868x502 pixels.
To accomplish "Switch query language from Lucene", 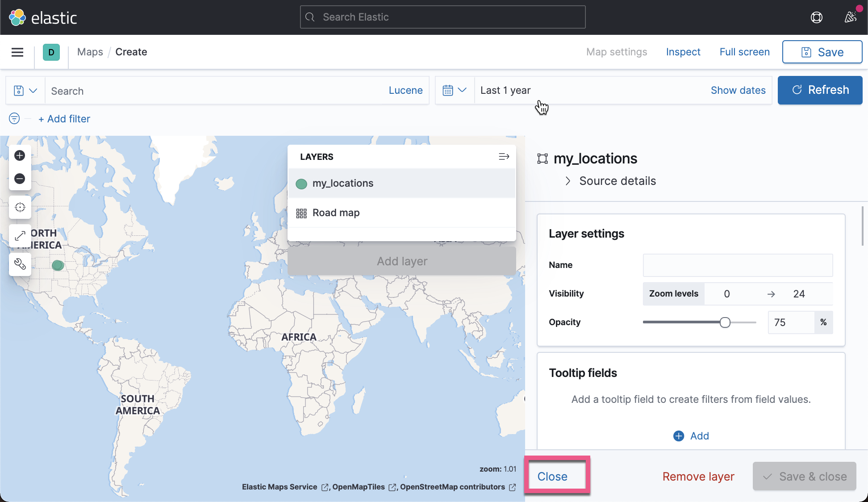I will (x=405, y=90).
